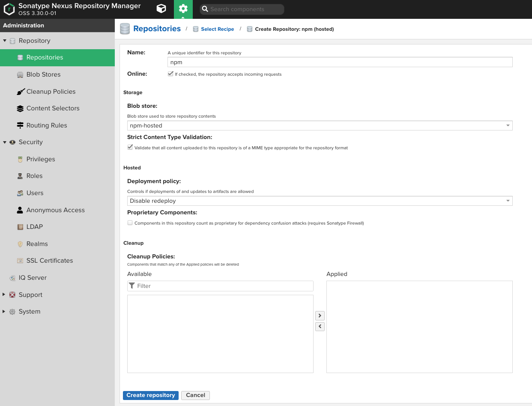Toggle Strict Content Type Validation checkbox
This screenshot has width=532, height=406.
(130, 147)
